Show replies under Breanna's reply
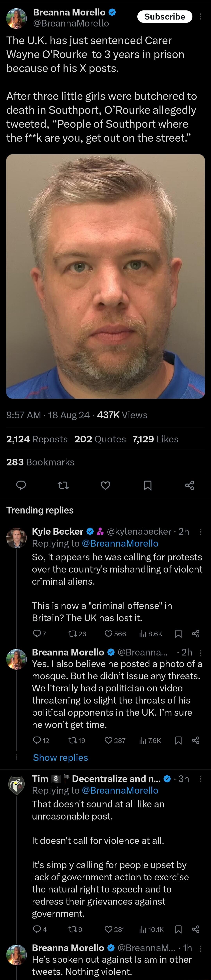Screen dimensions: 211x980 pyautogui.click(x=60, y=757)
